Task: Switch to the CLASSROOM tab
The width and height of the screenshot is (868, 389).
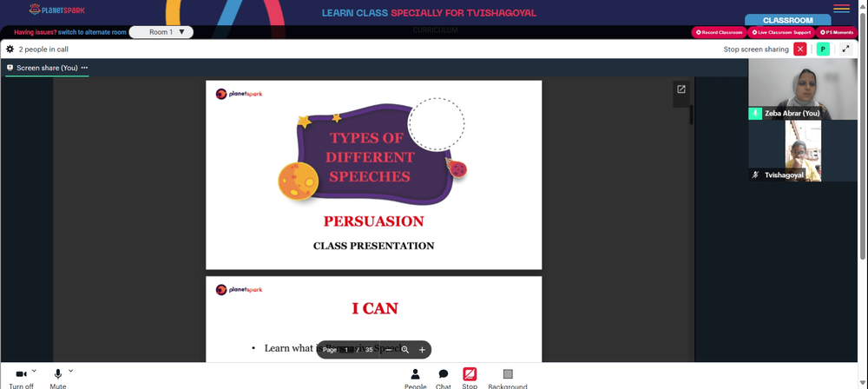Action: [x=788, y=20]
